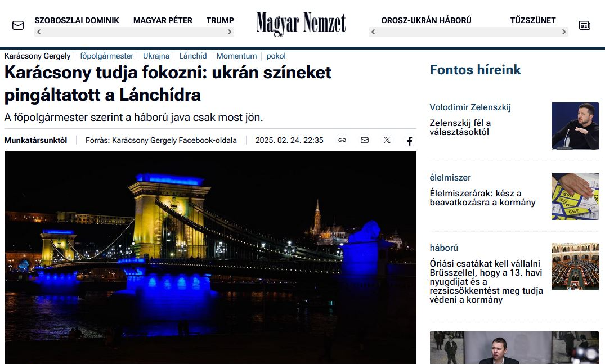This screenshot has height=364, width=605.
Task: Open the főpolgármester tag link
Action: [106, 56]
